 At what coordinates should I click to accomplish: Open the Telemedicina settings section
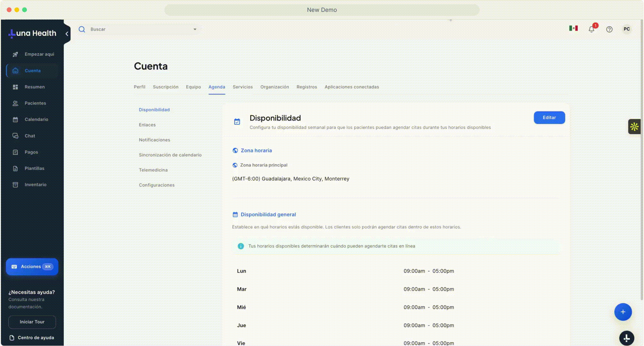tap(153, 170)
